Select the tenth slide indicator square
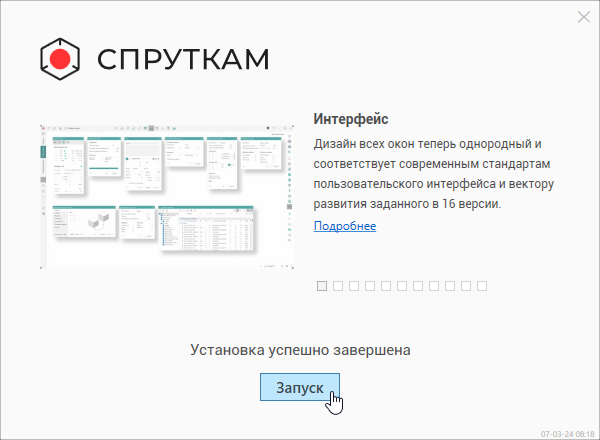 click(x=466, y=286)
